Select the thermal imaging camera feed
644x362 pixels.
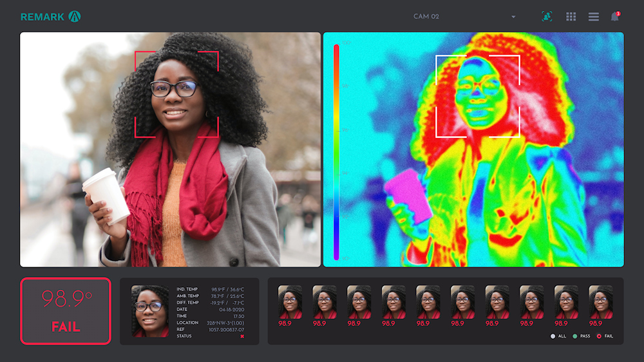473,149
